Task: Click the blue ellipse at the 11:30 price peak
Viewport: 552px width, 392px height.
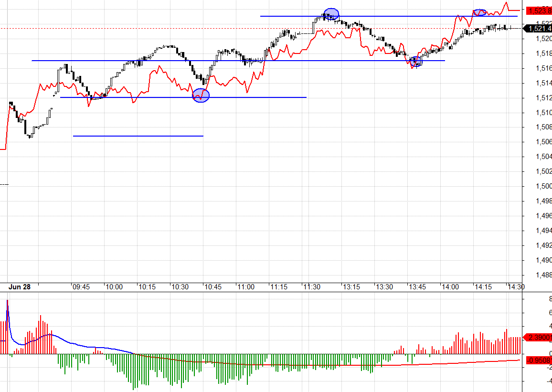Action: [331, 14]
